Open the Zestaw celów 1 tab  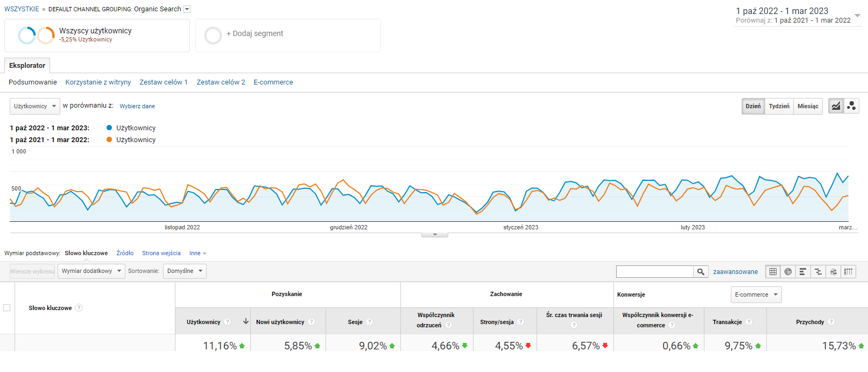tap(164, 82)
